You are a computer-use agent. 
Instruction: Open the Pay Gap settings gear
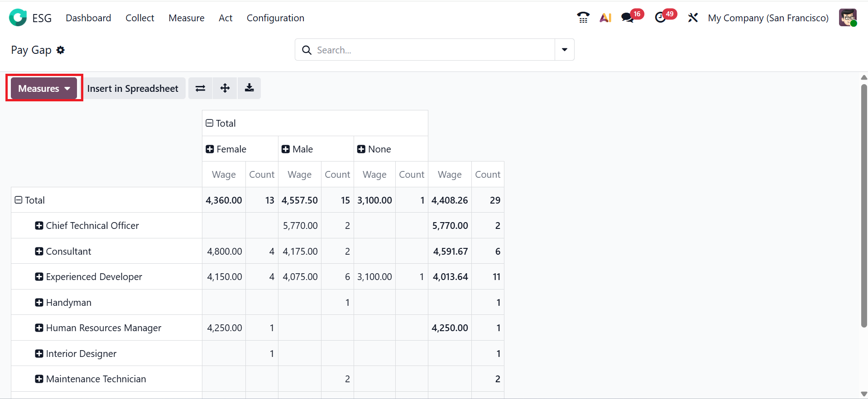point(61,50)
